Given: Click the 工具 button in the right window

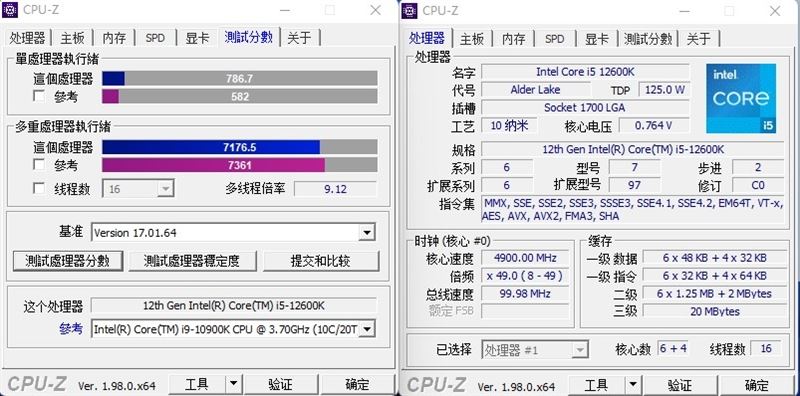Looking at the screenshot, I should 596,385.
